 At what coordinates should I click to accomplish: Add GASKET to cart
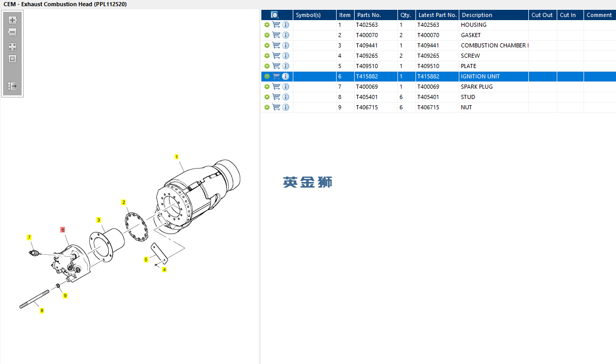[x=277, y=35]
